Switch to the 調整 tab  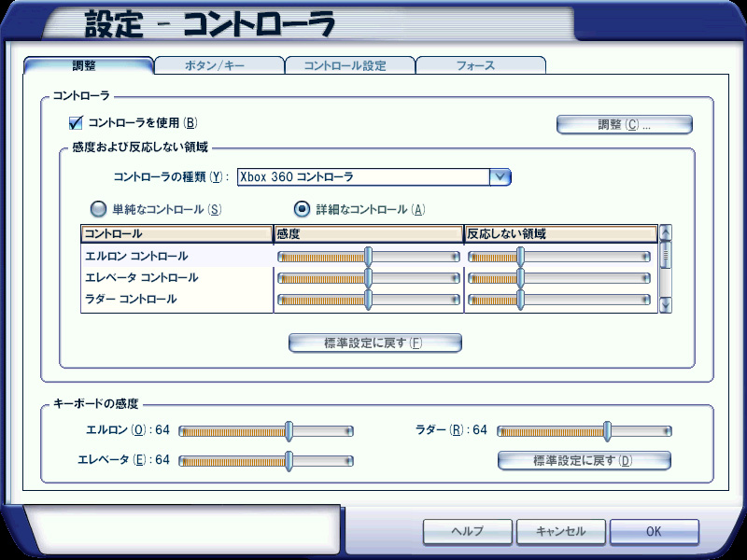89,65
